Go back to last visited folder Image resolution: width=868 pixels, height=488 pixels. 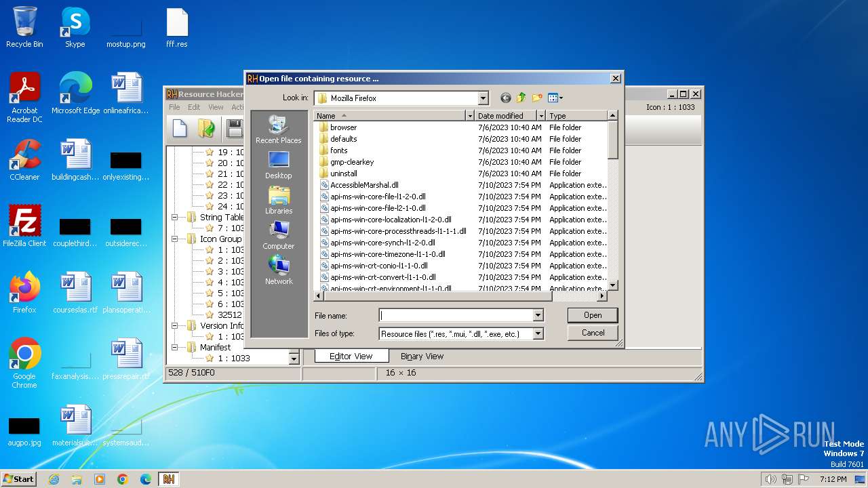click(x=506, y=98)
